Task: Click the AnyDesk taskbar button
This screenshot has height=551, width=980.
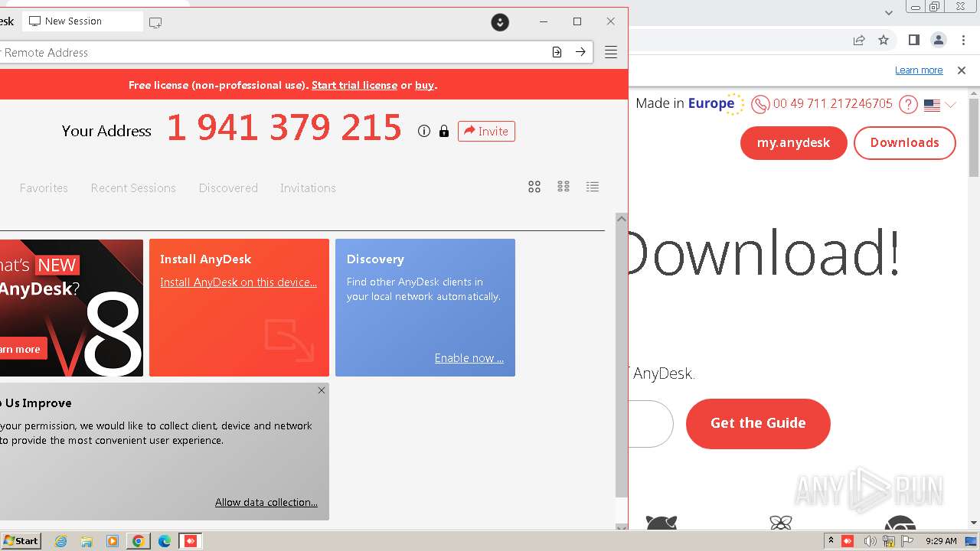Action: tap(191, 541)
